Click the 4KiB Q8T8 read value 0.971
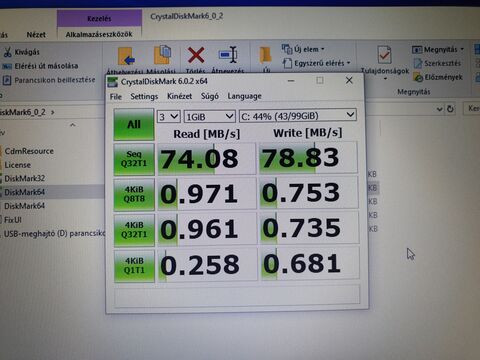The image size is (480, 360). point(207,194)
